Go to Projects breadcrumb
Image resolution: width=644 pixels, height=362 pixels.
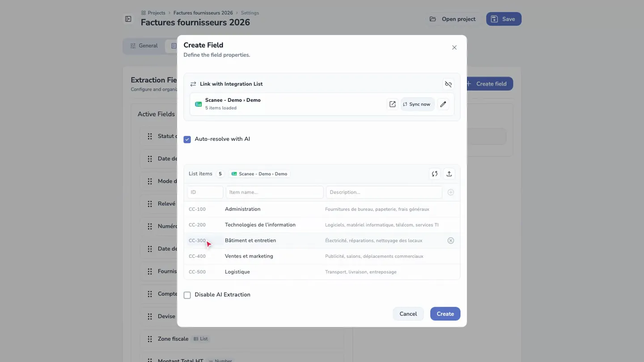coord(153,13)
